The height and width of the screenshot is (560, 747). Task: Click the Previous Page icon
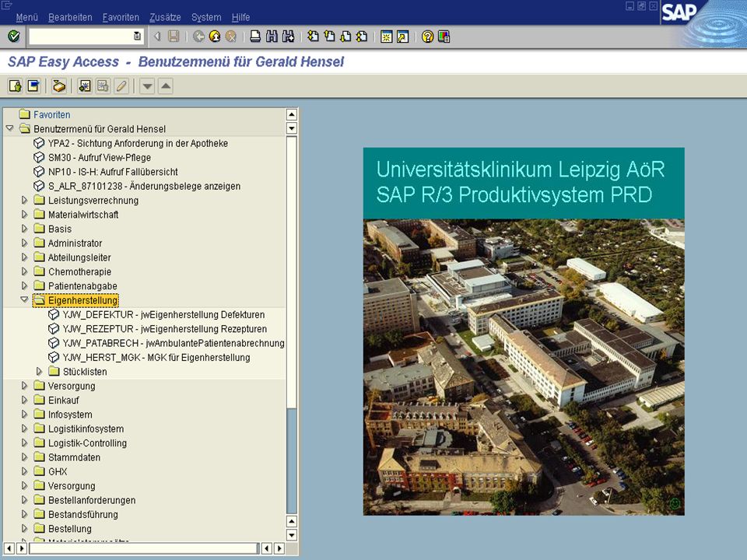[x=329, y=37]
